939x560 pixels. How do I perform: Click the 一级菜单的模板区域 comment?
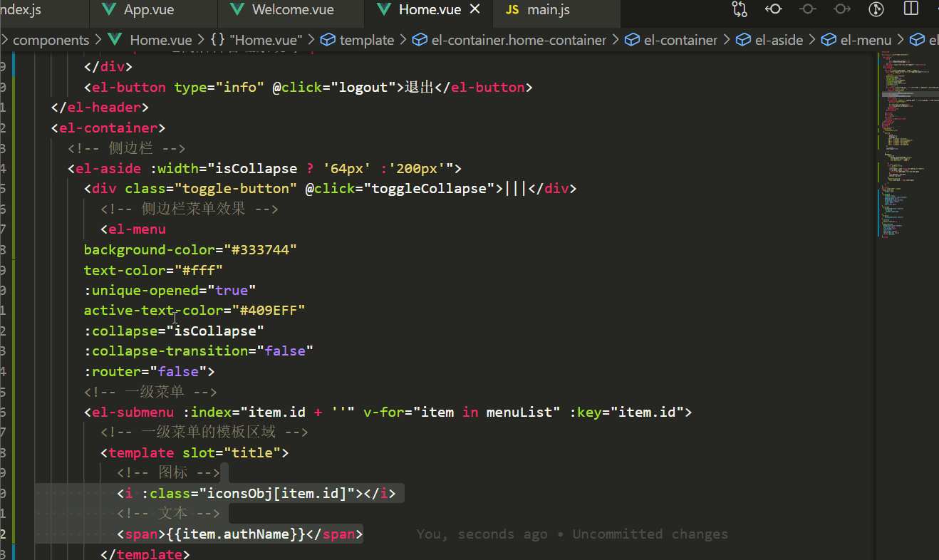[x=204, y=432]
